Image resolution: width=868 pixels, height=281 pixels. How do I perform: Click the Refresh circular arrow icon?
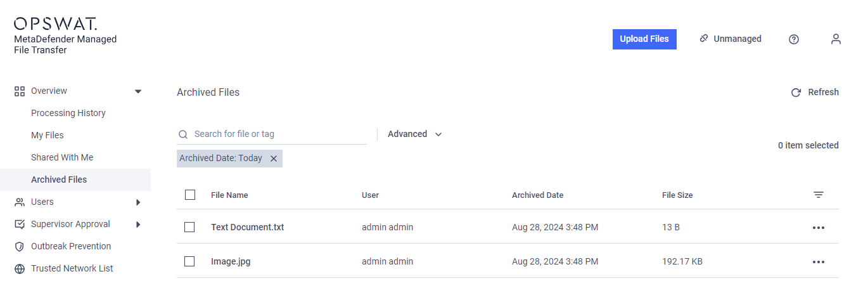click(796, 93)
